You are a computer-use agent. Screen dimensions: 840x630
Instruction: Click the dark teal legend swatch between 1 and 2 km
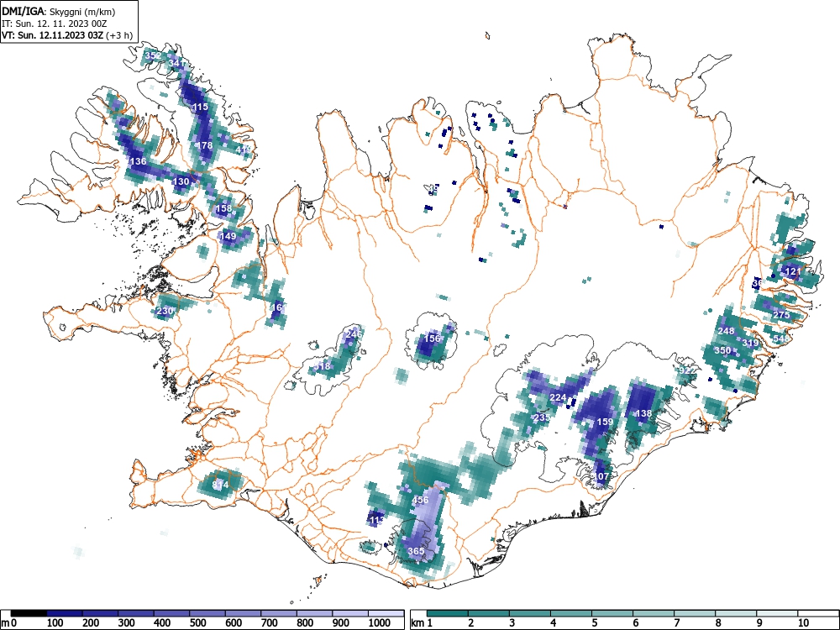(x=448, y=613)
